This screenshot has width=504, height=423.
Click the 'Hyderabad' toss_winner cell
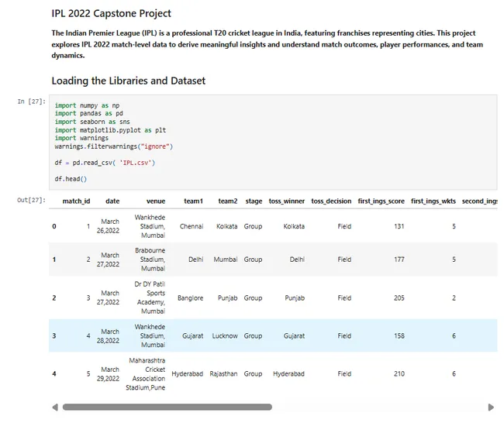pos(288,374)
